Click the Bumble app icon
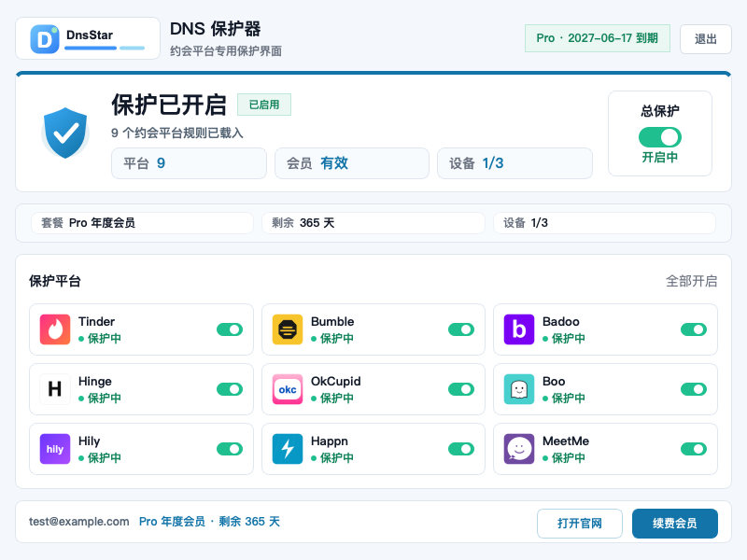 coord(288,329)
